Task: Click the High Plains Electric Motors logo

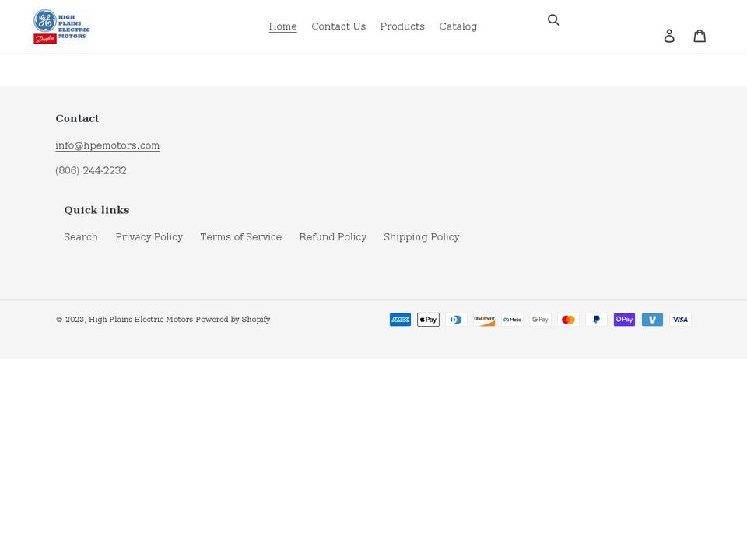Action: point(62,26)
